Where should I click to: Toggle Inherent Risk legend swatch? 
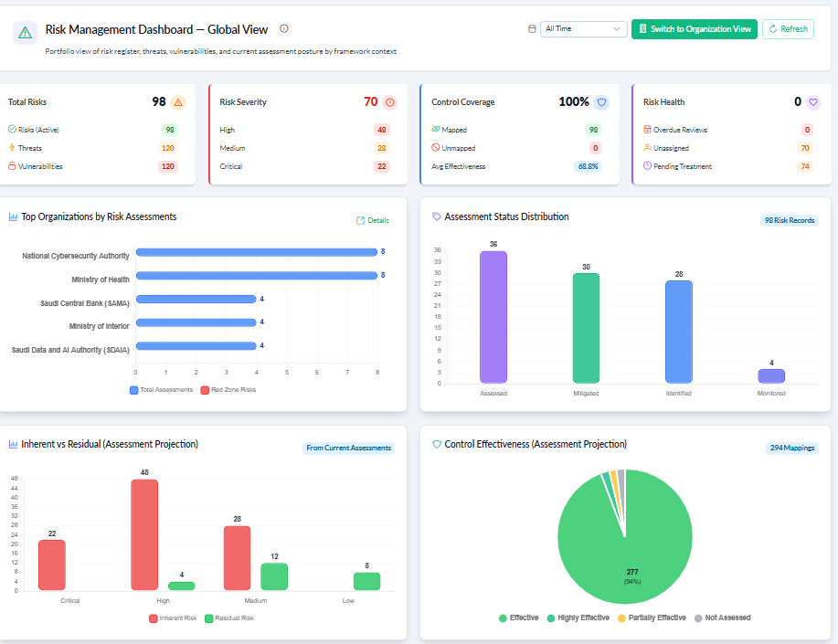(x=154, y=618)
